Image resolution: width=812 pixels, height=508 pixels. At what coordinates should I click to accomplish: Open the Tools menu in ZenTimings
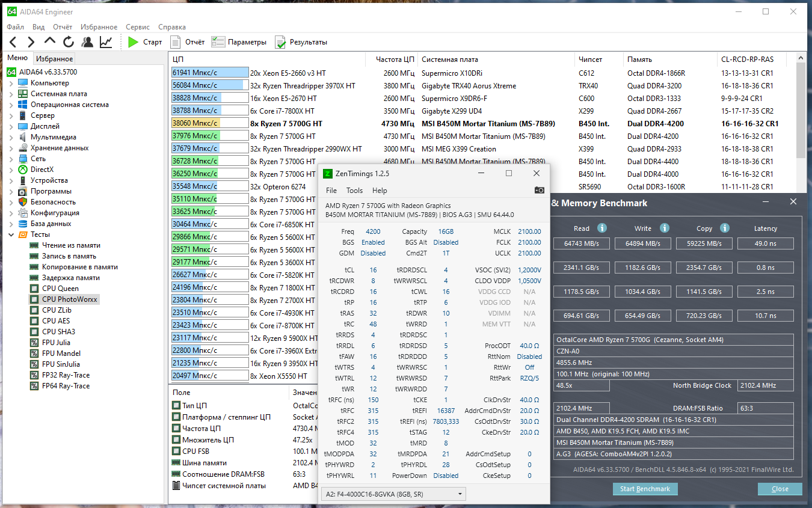tap(354, 191)
